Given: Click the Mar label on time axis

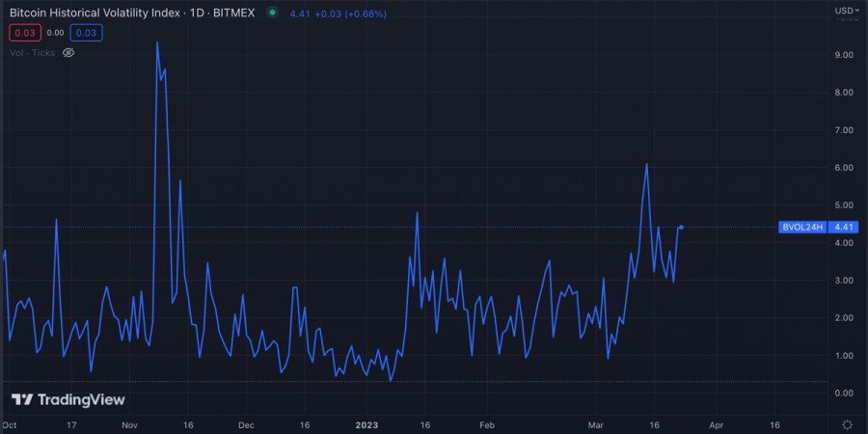Looking at the screenshot, I should click(x=596, y=424).
